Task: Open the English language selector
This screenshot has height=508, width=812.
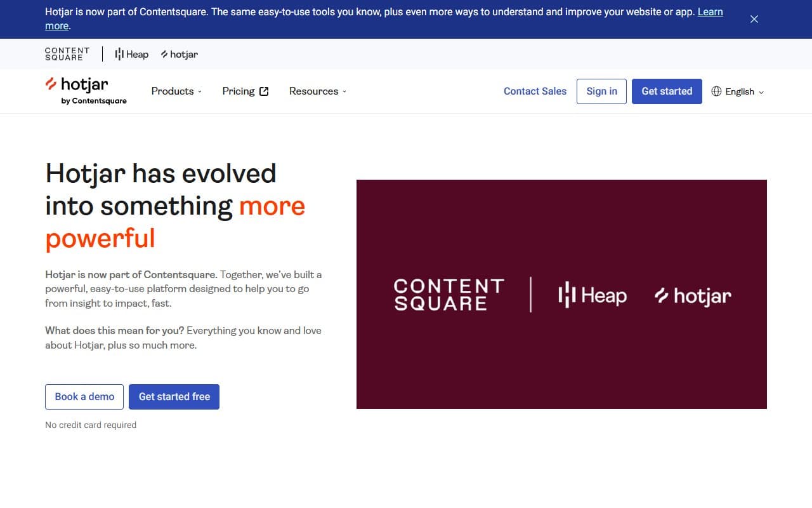Action: [739, 91]
